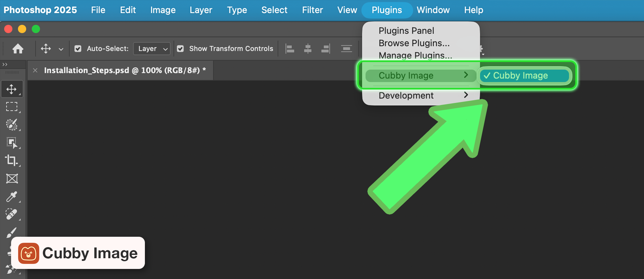Click the green fullscreen window button
This screenshot has height=279, width=644.
(x=36, y=29)
